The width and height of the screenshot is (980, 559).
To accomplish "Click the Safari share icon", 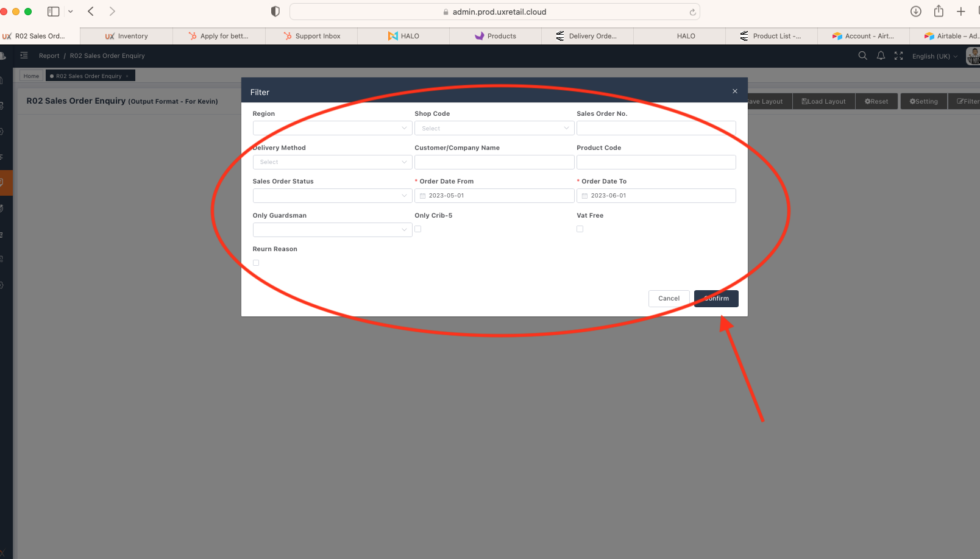I will pyautogui.click(x=939, y=12).
